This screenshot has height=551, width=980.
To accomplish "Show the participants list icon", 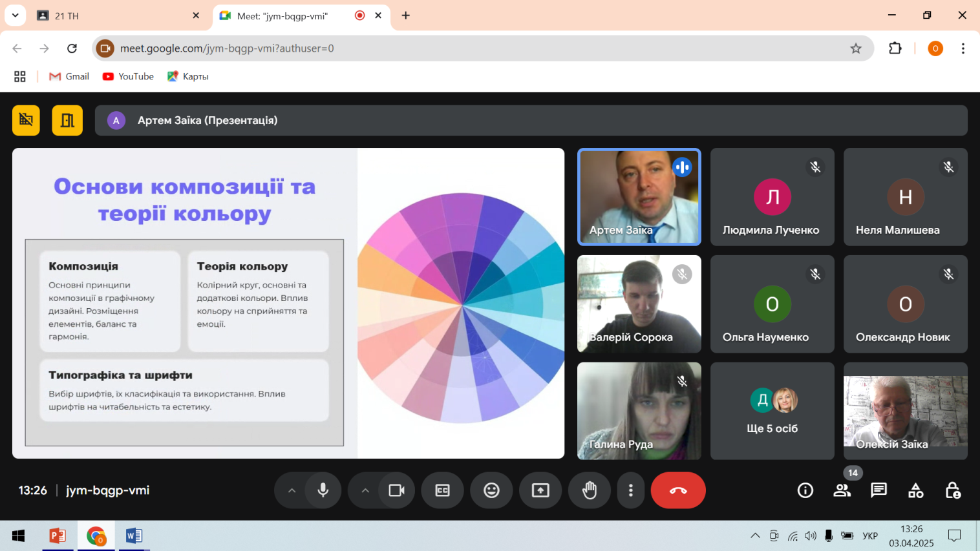I will (x=842, y=490).
